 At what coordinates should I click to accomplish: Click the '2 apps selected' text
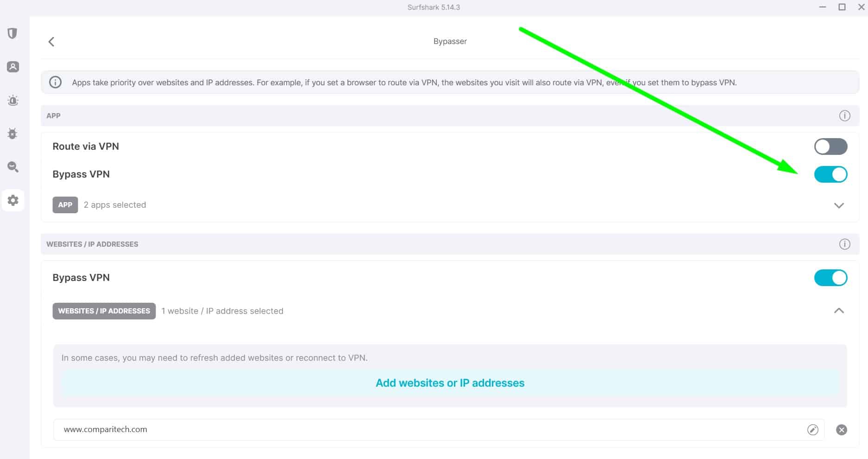tap(115, 205)
